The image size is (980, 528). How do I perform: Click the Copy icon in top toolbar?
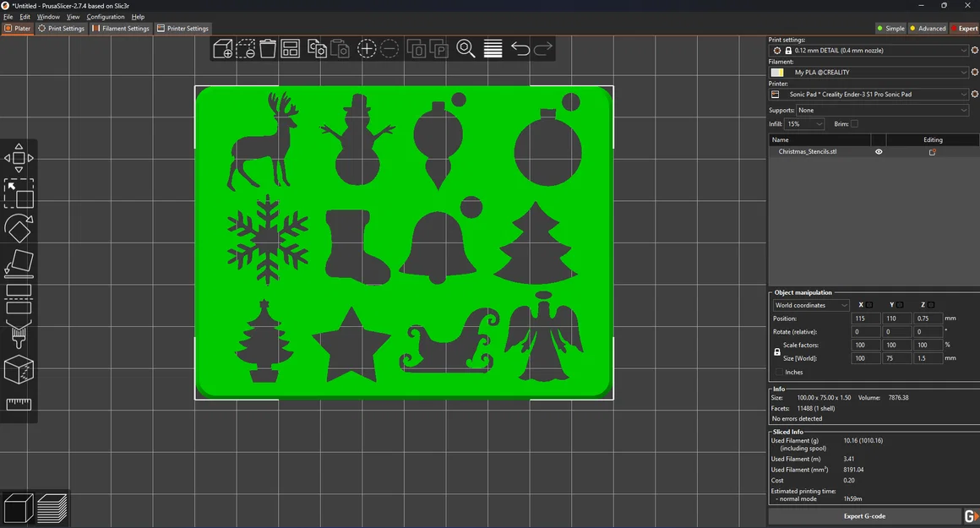point(317,49)
